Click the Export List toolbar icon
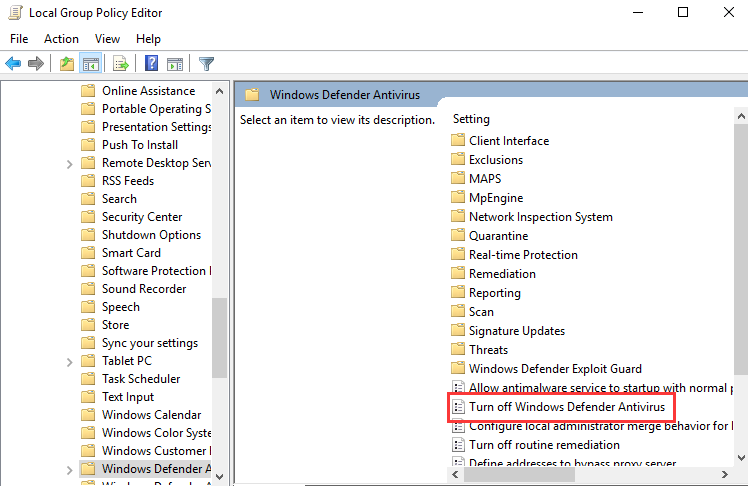This screenshot has width=748, height=486. click(121, 63)
